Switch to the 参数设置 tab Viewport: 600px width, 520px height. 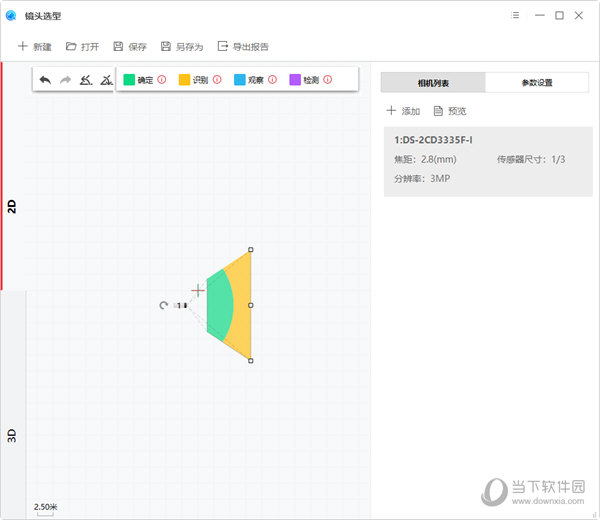pos(537,83)
